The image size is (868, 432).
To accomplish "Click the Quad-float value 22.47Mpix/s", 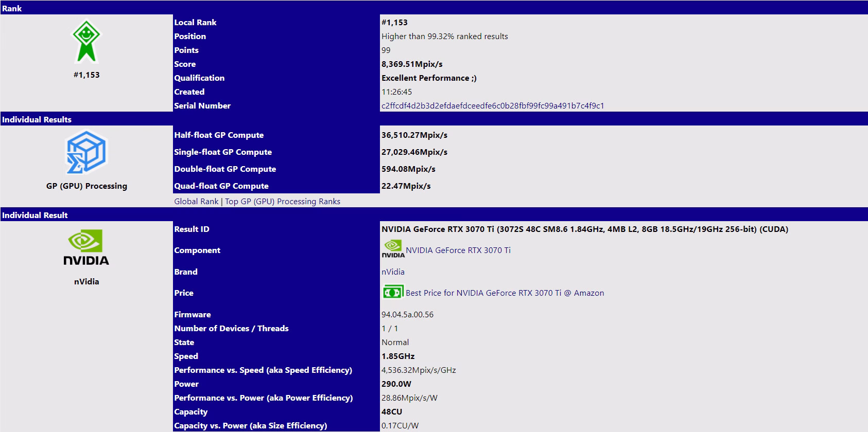I will pos(406,186).
